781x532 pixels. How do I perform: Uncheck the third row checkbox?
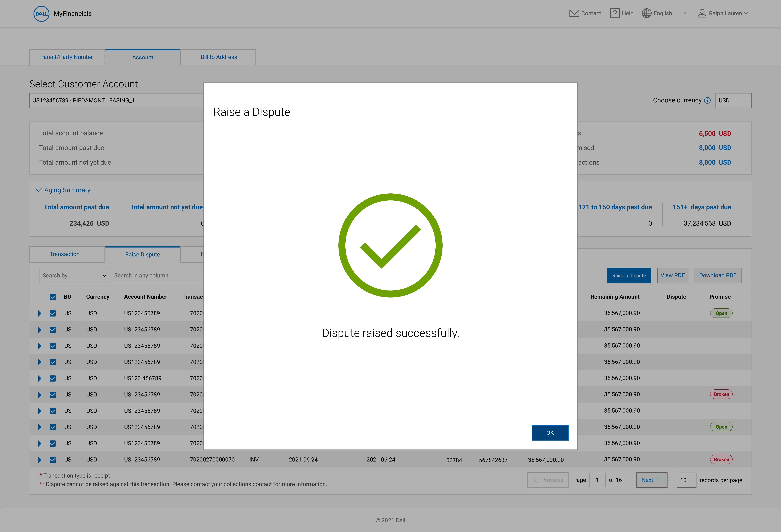click(53, 346)
